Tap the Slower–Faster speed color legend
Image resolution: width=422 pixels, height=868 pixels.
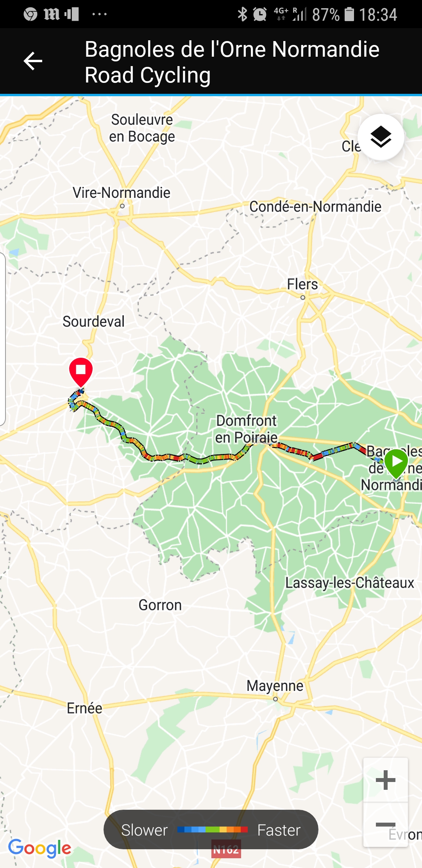[x=211, y=829]
